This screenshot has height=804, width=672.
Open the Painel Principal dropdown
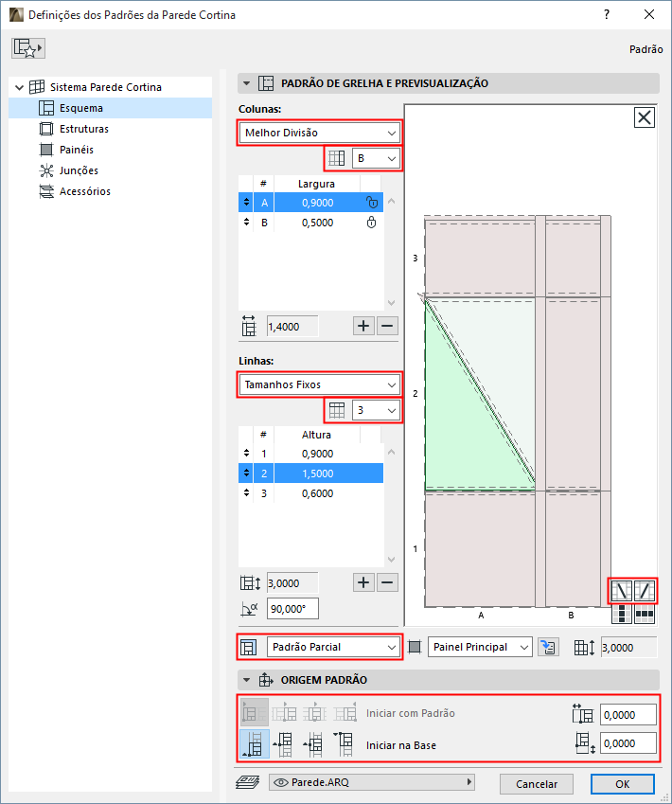click(x=480, y=647)
